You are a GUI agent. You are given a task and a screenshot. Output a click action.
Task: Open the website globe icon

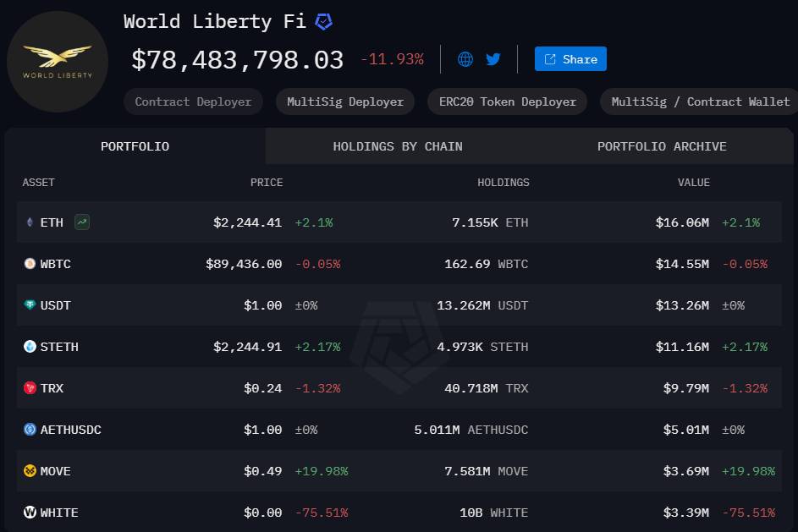(x=465, y=59)
